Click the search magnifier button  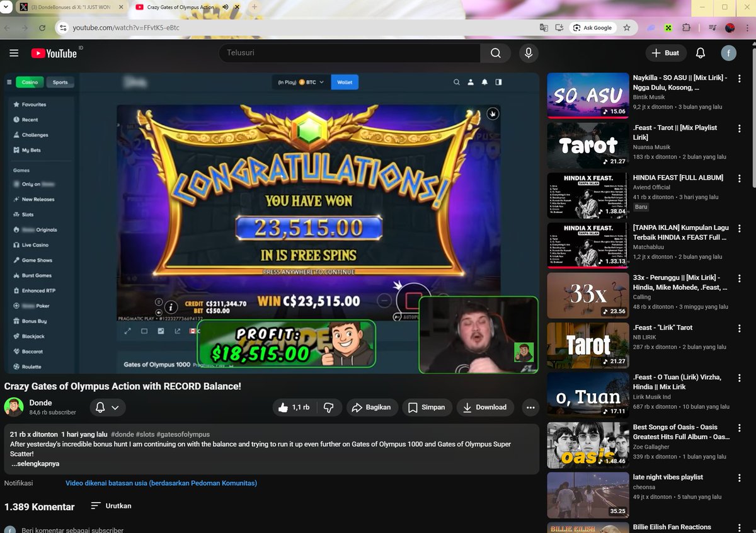[495, 54]
